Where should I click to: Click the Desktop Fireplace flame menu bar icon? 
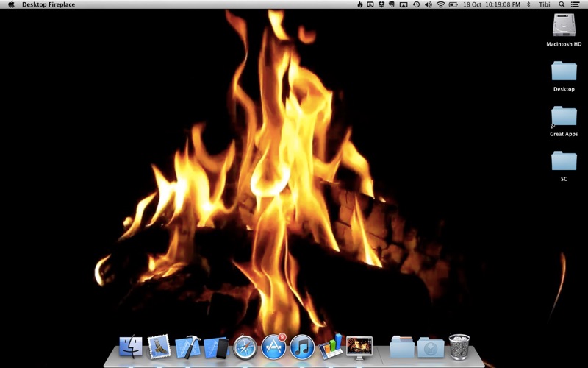pos(360,4)
